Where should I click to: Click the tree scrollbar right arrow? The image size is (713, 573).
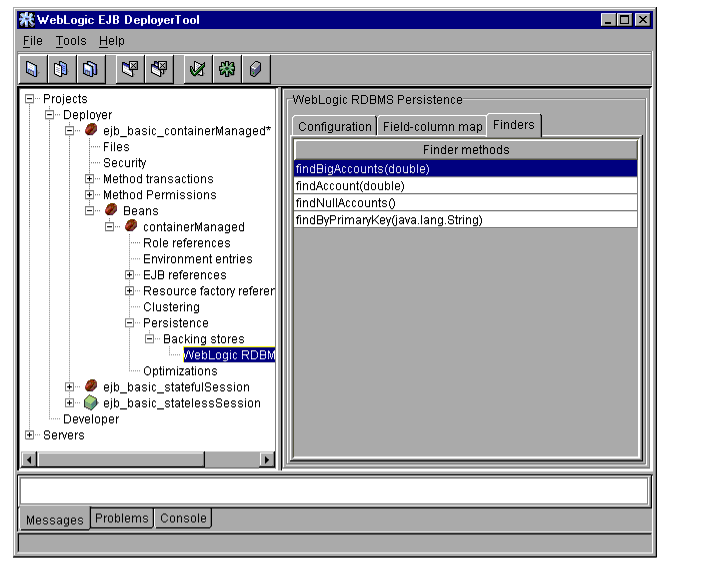coord(267,459)
